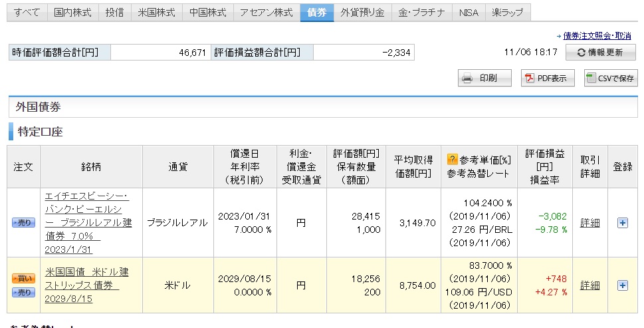The width and height of the screenshot is (644, 328).
Task: Select the 楽ラップ tab
Action: [508, 13]
